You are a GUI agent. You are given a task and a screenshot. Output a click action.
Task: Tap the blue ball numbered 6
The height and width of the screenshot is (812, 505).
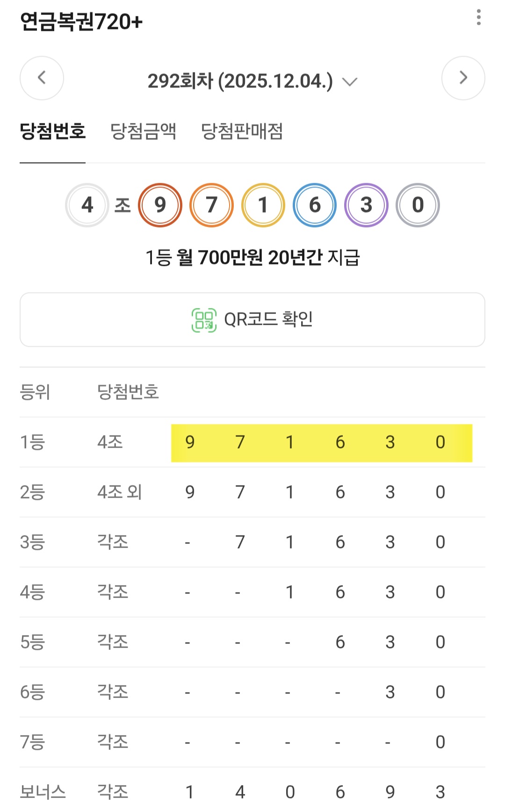[x=315, y=205]
